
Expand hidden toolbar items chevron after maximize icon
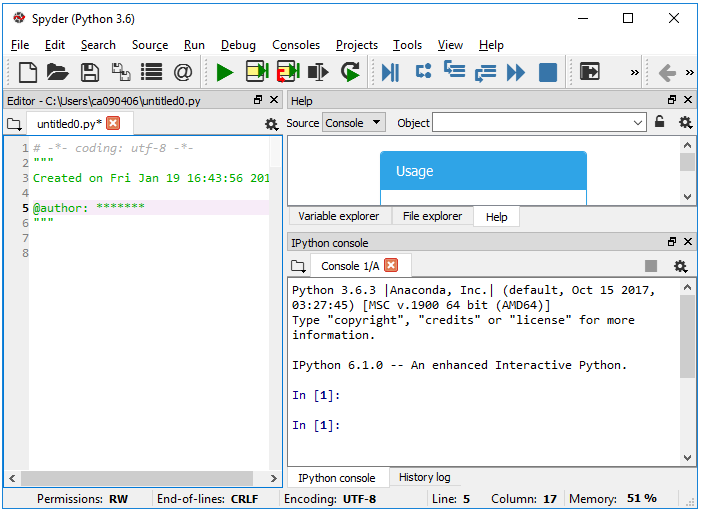(x=634, y=72)
